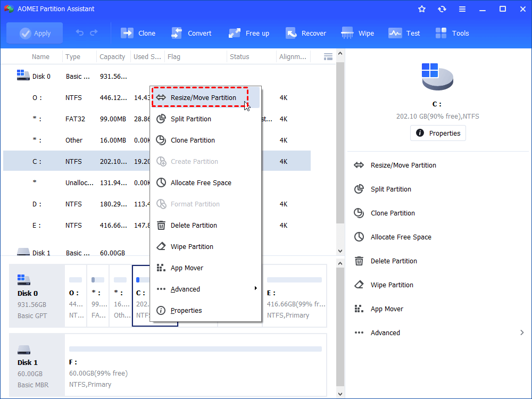
Task: Select E: partition block in disk map
Action: coord(295,296)
